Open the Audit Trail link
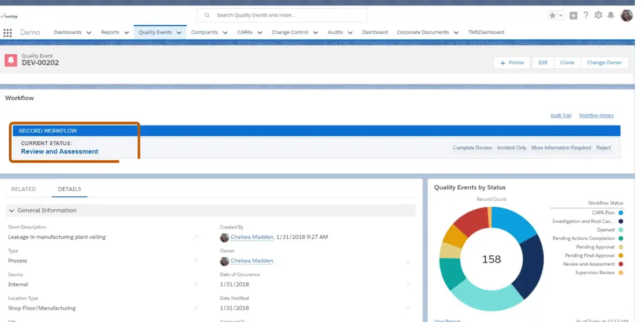 coord(561,115)
